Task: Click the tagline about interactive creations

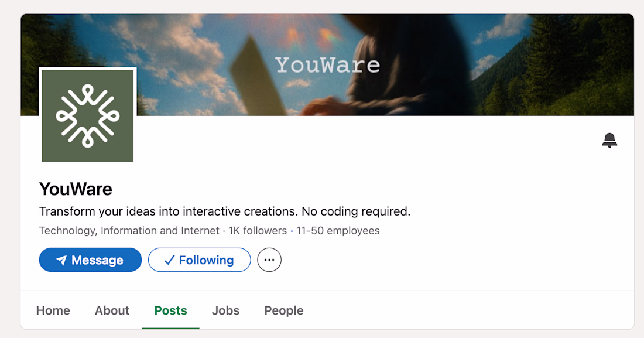Action: (x=225, y=211)
